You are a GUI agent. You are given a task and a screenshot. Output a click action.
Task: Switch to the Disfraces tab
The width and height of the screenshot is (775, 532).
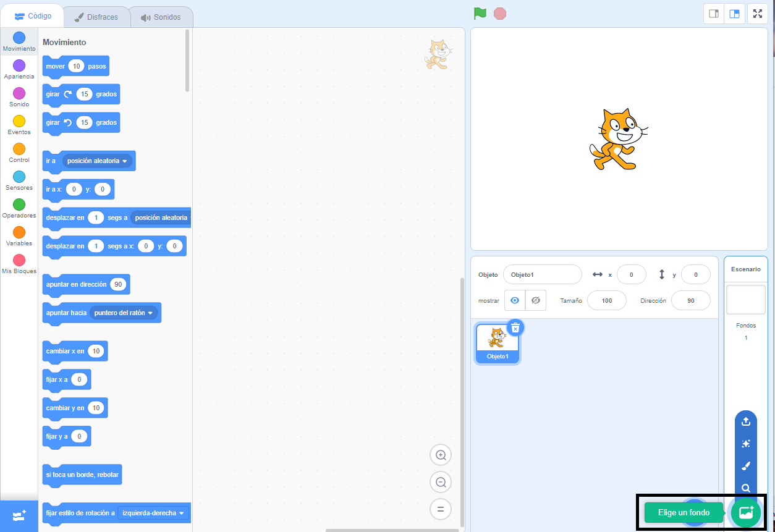click(96, 17)
